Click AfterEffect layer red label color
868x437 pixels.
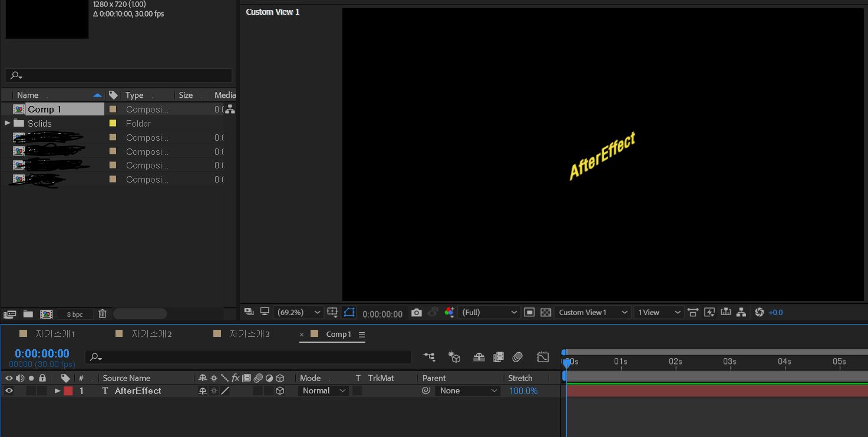[68, 390]
